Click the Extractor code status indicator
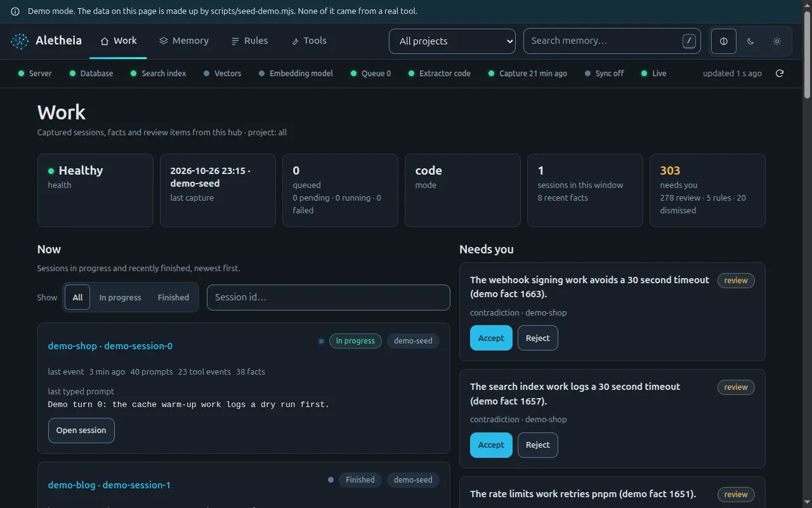Image resolution: width=812 pixels, height=508 pixels. 440,73
